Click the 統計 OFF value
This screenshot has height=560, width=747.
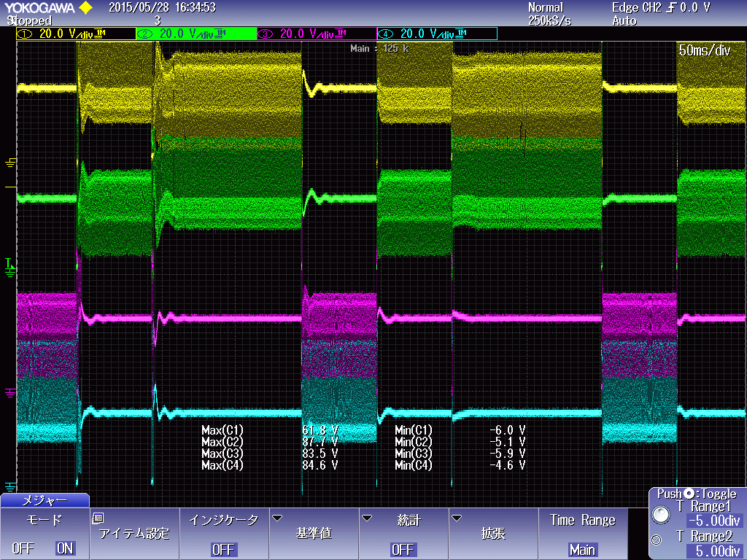[403, 550]
